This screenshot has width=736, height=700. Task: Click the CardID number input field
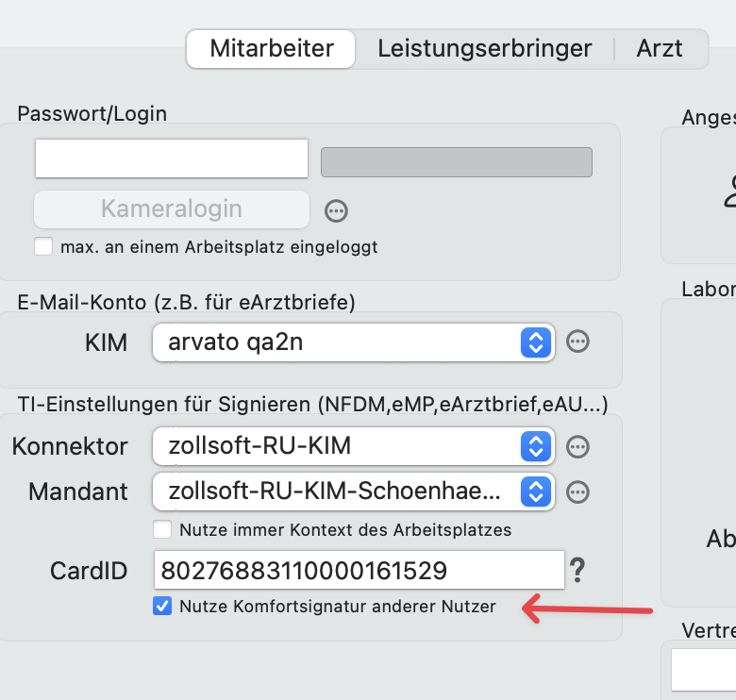pyautogui.click(x=360, y=570)
